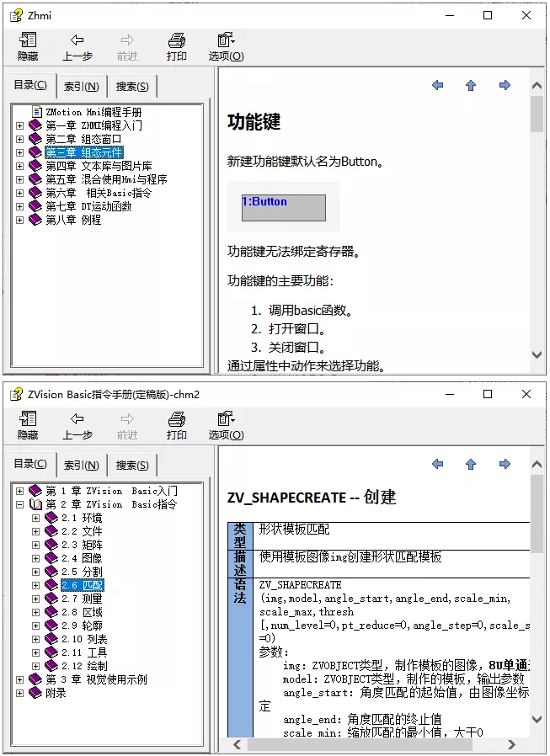Screen dimensions: 550x756
Task: Click blue right arrow in 功能键 page
Action: click(505, 85)
